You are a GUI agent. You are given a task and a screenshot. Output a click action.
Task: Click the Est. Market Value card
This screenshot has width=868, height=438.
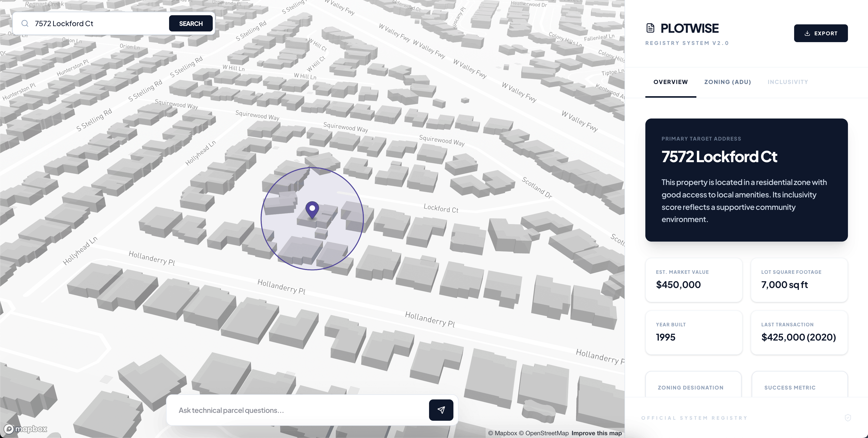tap(693, 280)
